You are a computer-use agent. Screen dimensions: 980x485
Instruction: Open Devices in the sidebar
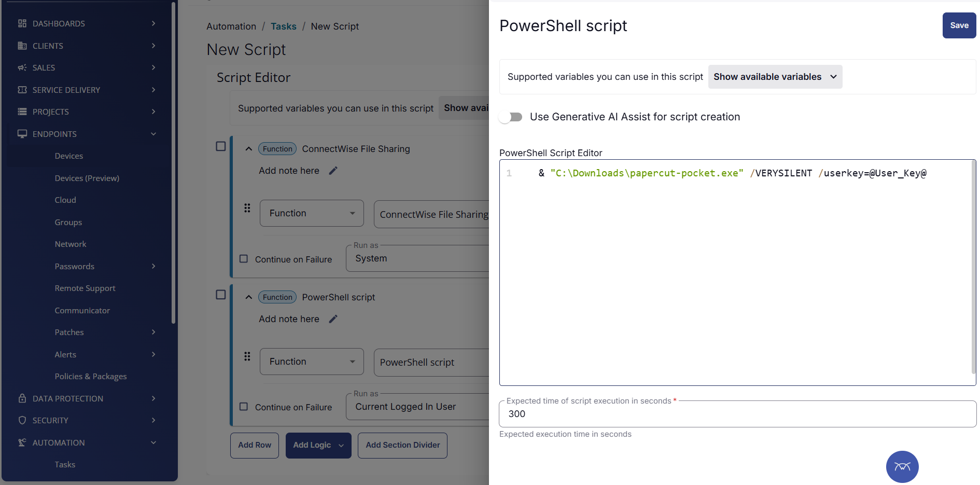pyautogui.click(x=69, y=156)
